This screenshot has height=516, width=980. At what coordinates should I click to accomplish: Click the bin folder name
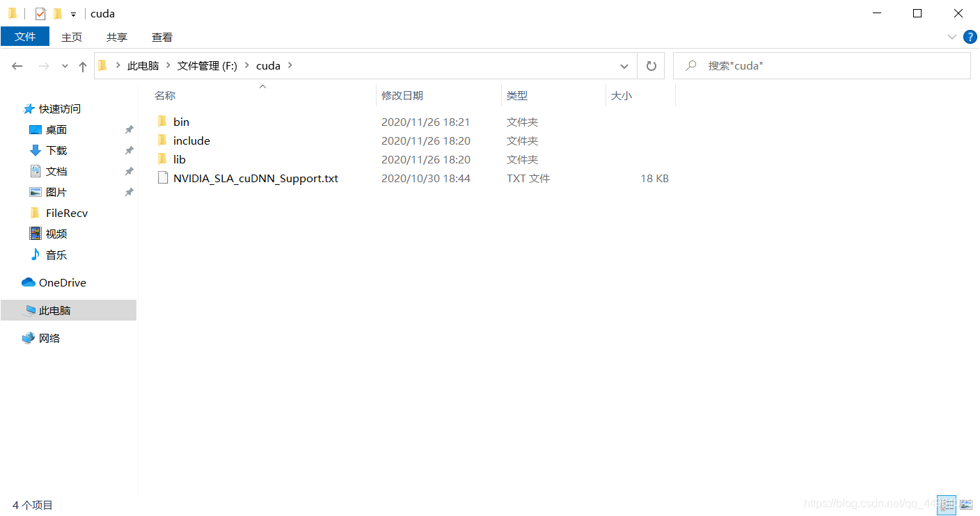tap(181, 122)
